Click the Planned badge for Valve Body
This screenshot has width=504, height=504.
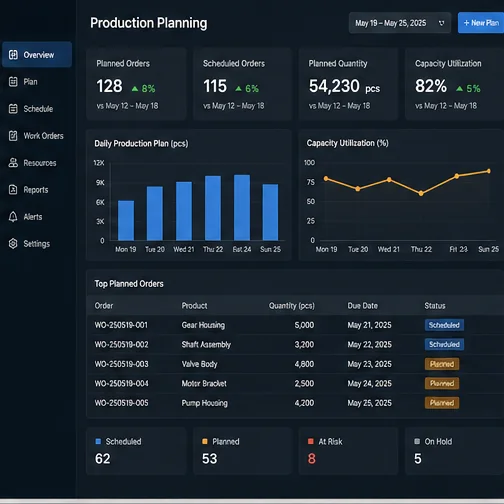click(442, 364)
